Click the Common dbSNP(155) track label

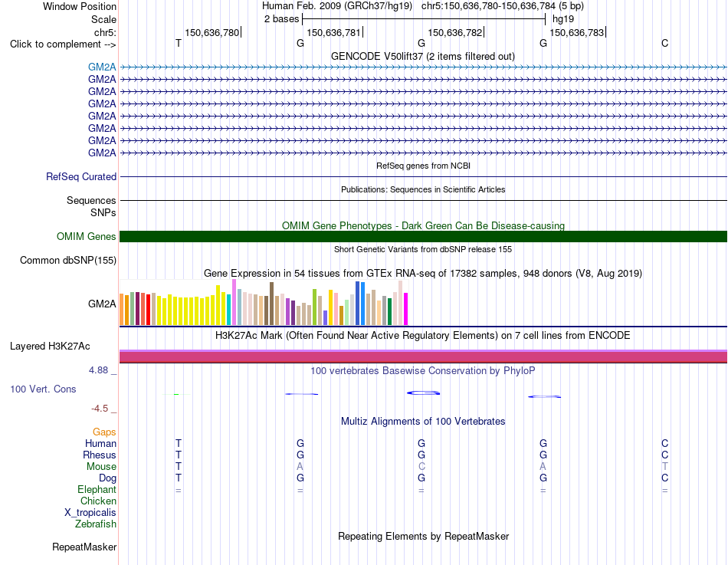[x=67, y=260]
